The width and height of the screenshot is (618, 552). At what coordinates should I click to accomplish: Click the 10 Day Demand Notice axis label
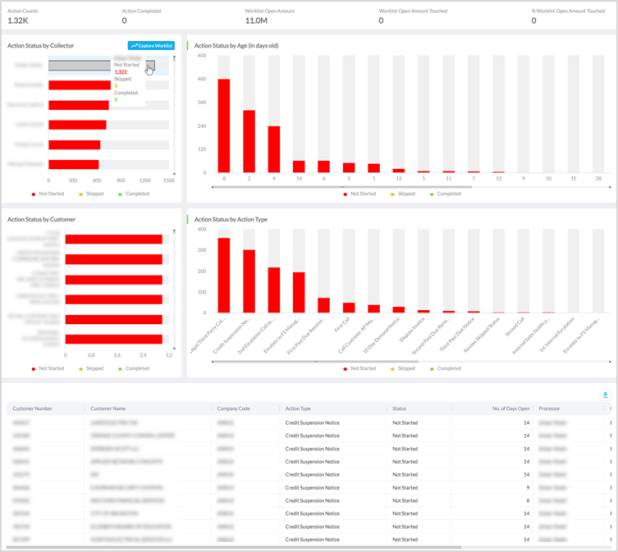[x=381, y=335]
